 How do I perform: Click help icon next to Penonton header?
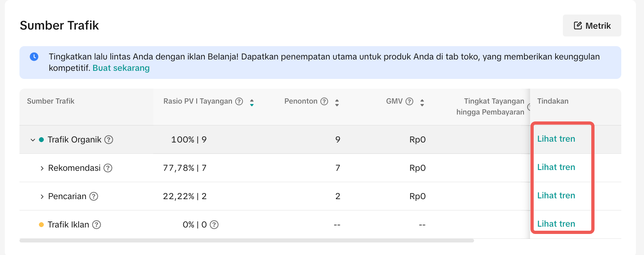(324, 102)
